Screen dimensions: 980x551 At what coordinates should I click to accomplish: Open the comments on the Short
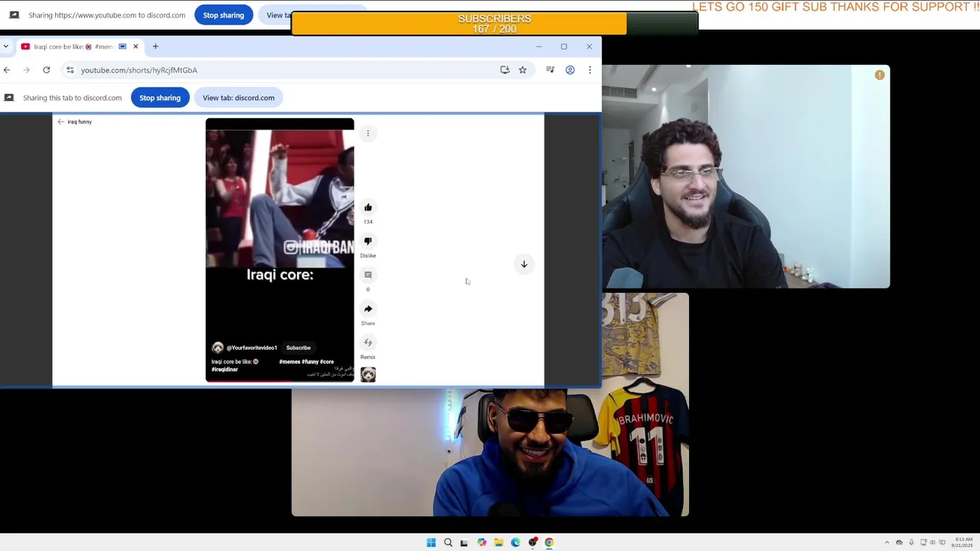pos(368,275)
